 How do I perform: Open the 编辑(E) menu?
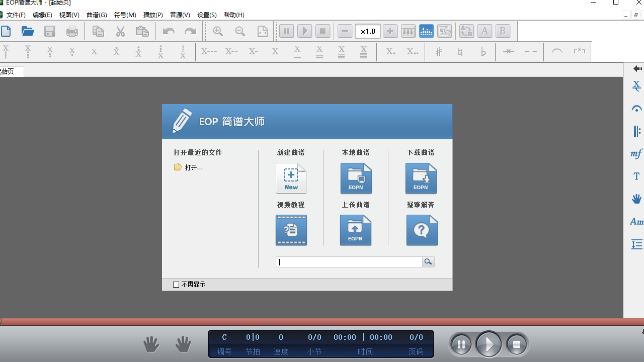pyautogui.click(x=42, y=15)
